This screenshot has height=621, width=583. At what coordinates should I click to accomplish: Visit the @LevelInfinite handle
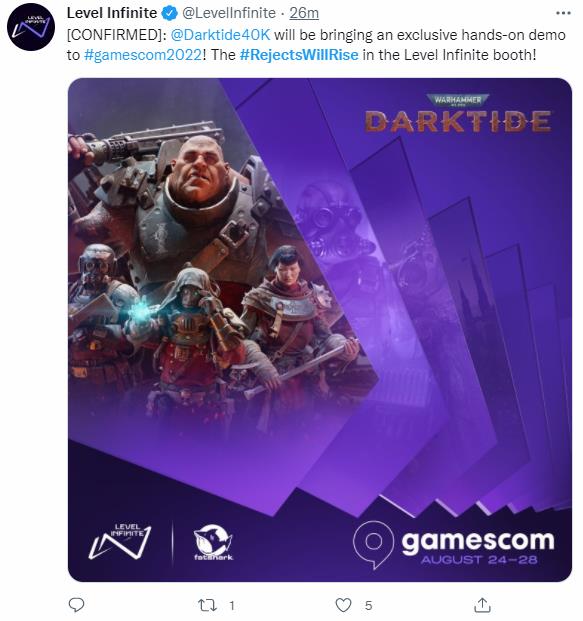229,13
